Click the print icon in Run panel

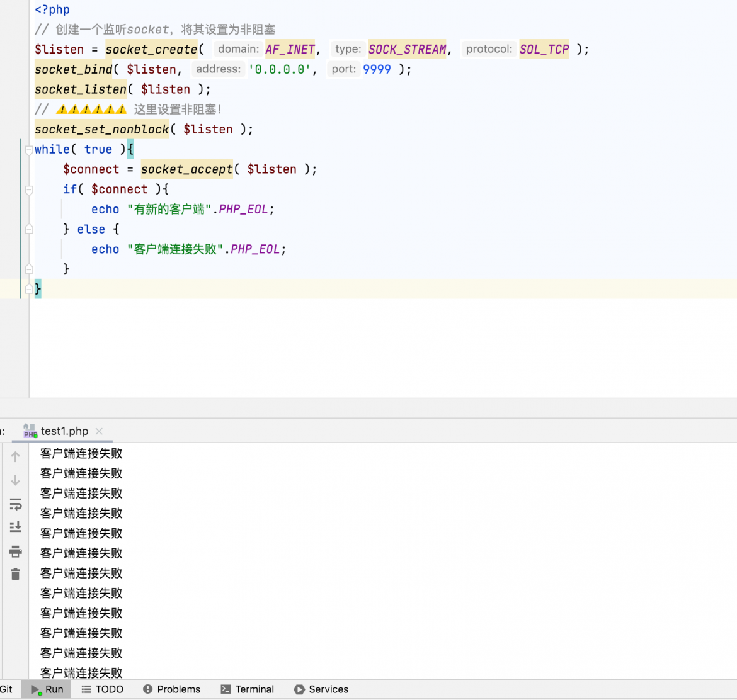click(x=16, y=551)
